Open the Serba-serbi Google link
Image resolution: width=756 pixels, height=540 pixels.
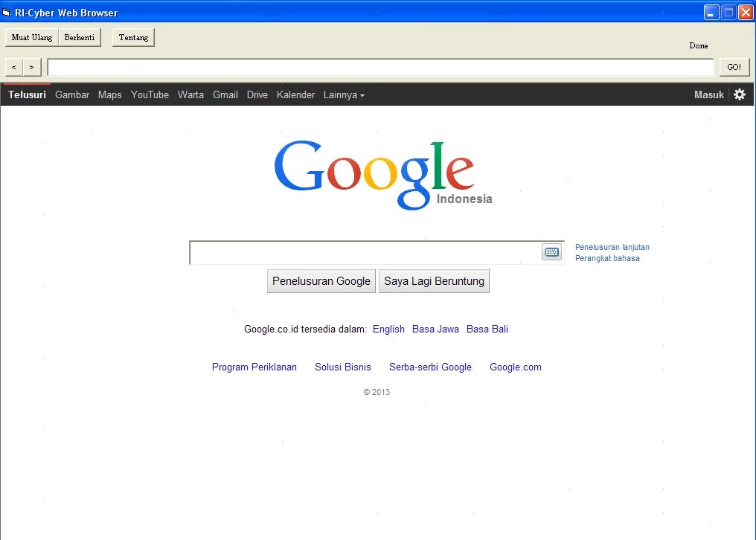(430, 367)
